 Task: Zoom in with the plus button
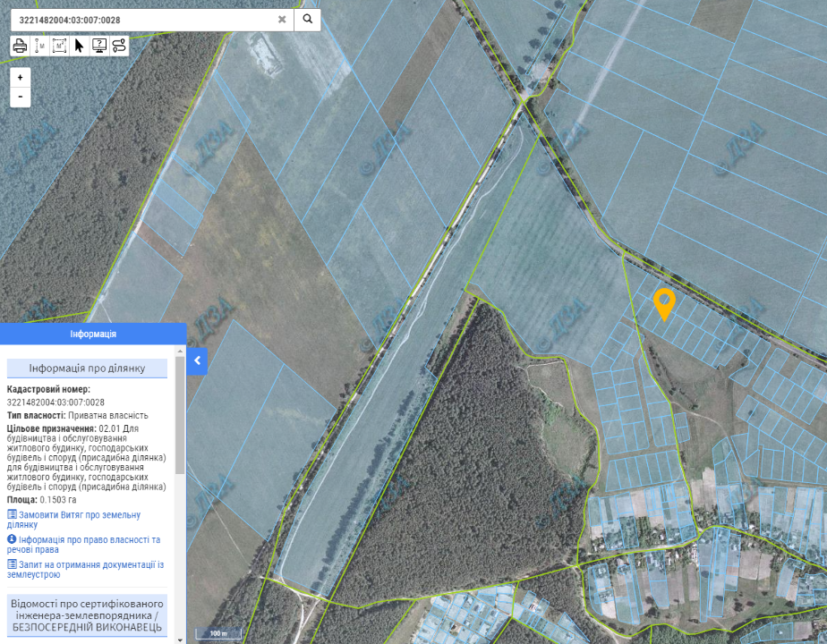coord(20,78)
